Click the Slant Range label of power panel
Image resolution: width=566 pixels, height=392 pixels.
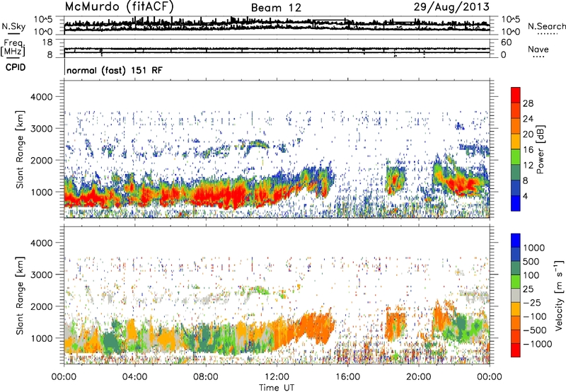(20, 149)
